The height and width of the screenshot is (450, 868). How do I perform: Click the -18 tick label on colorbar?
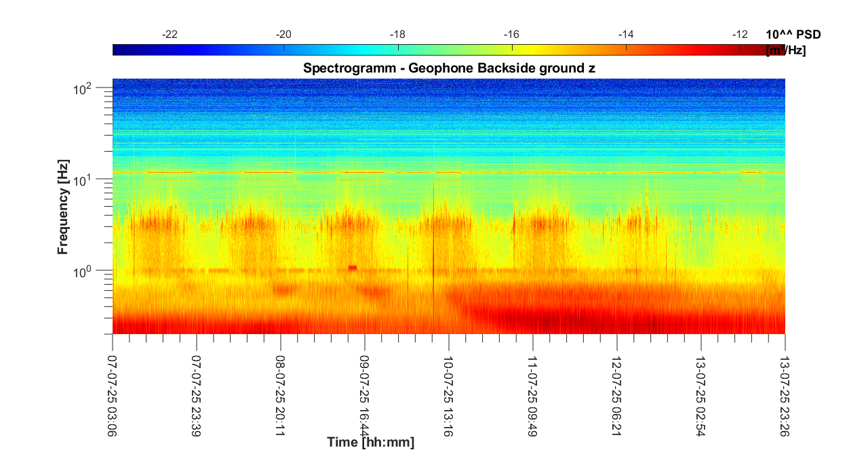pos(397,35)
